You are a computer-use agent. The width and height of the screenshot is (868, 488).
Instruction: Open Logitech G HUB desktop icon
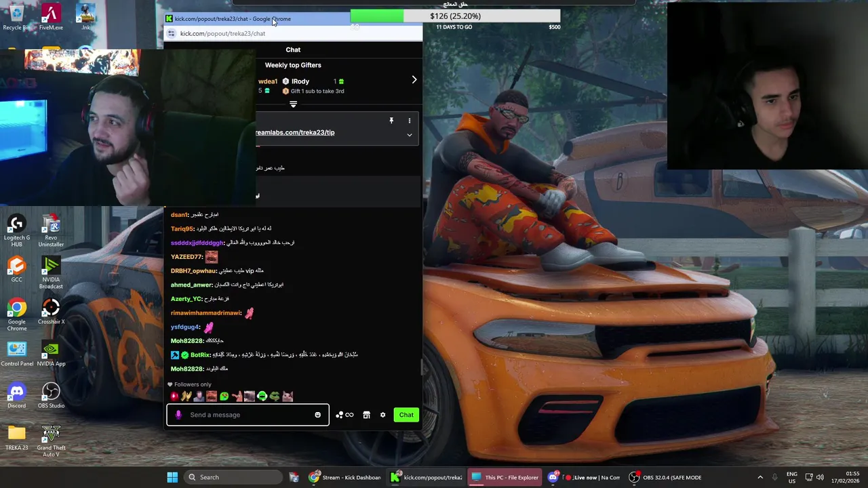click(16, 230)
